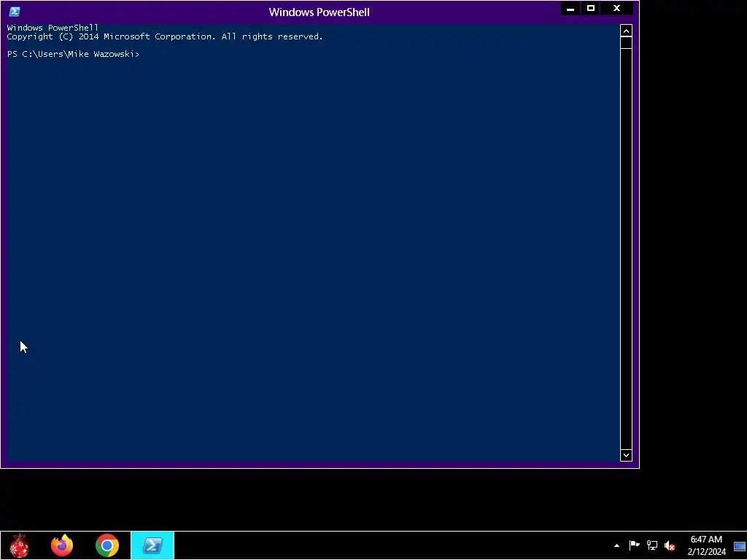Click the 'Windows PowerShell' banner line in console
Screen dimensions: 747x560
pyautogui.click(x=53, y=28)
